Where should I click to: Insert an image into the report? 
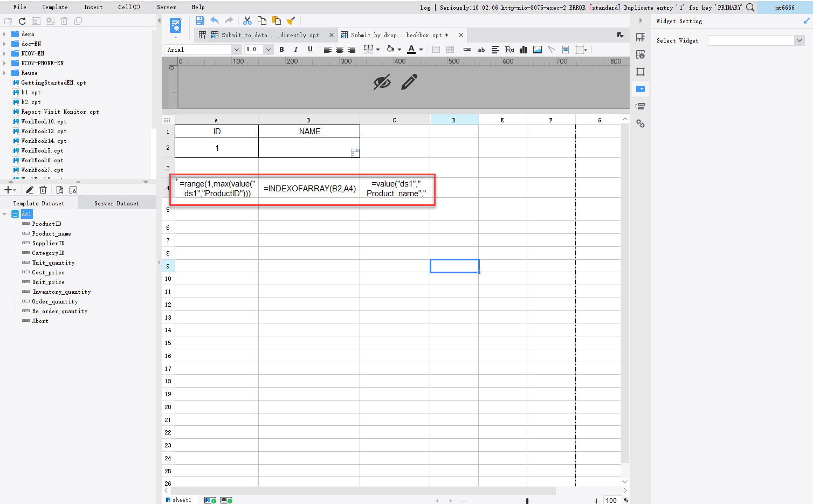point(537,49)
